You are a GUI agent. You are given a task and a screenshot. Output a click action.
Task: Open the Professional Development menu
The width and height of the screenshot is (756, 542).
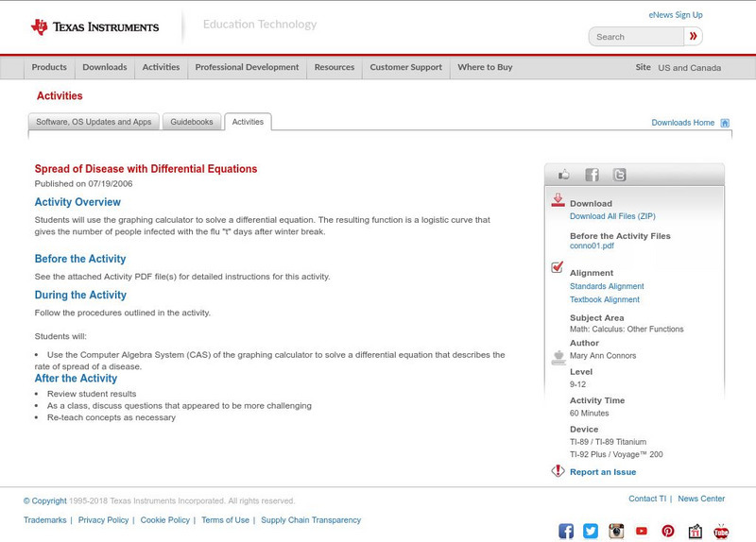(x=247, y=67)
